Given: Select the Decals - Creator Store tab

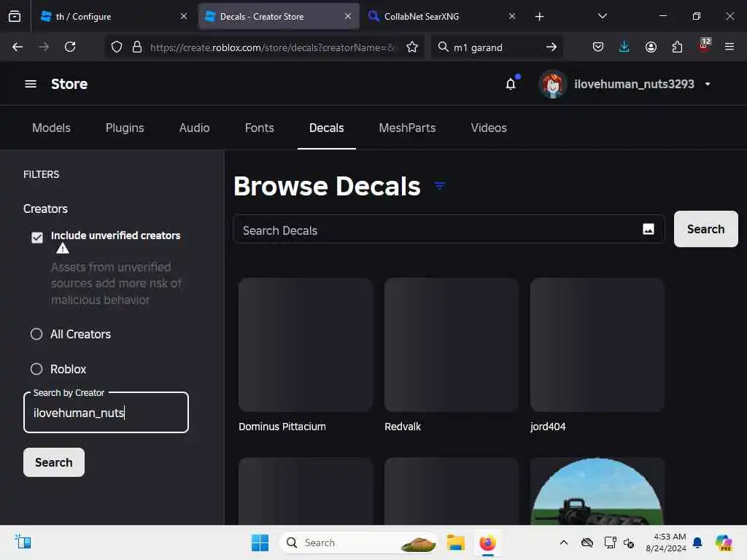Looking at the screenshot, I should point(279,16).
